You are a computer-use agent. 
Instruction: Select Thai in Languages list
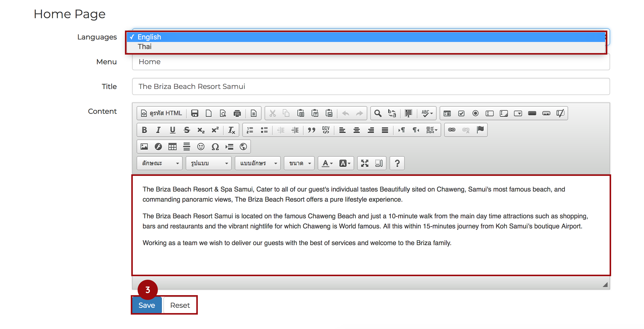[366, 47]
